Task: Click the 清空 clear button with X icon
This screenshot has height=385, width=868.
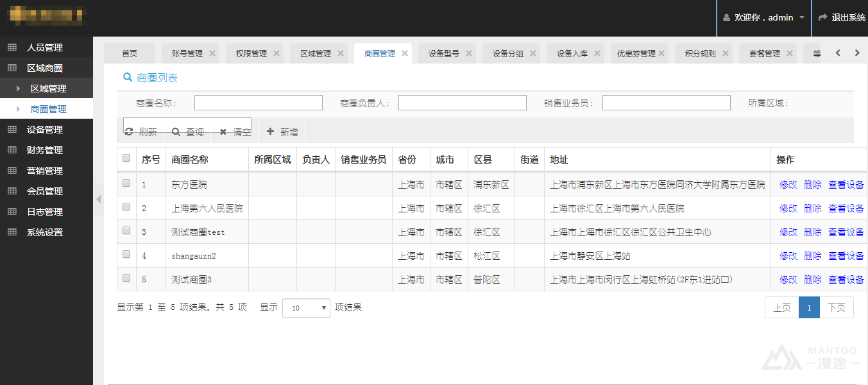Action: (x=235, y=132)
